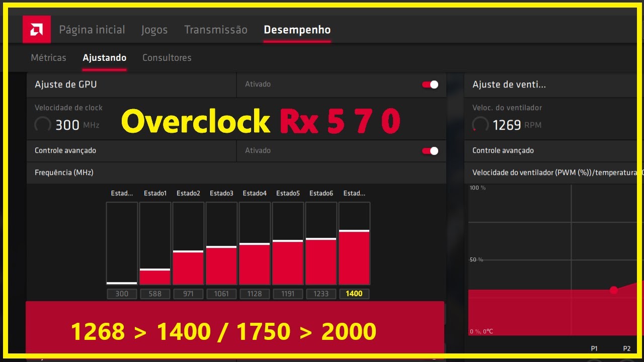This screenshot has height=362, width=644.
Task: Open the Jogos tab
Action: click(x=154, y=30)
